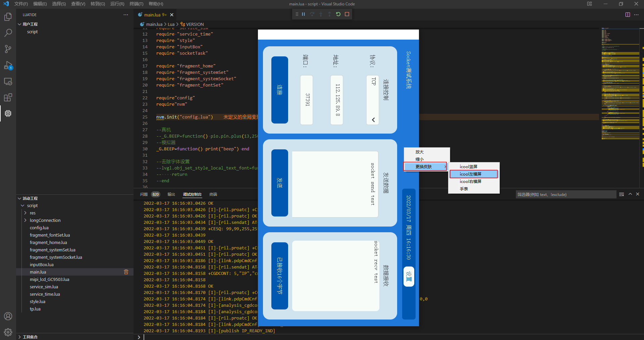Image resolution: width=644 pixels, height=340 pixels.
Task: Split the editor to the right
Action: pos(628,14)
